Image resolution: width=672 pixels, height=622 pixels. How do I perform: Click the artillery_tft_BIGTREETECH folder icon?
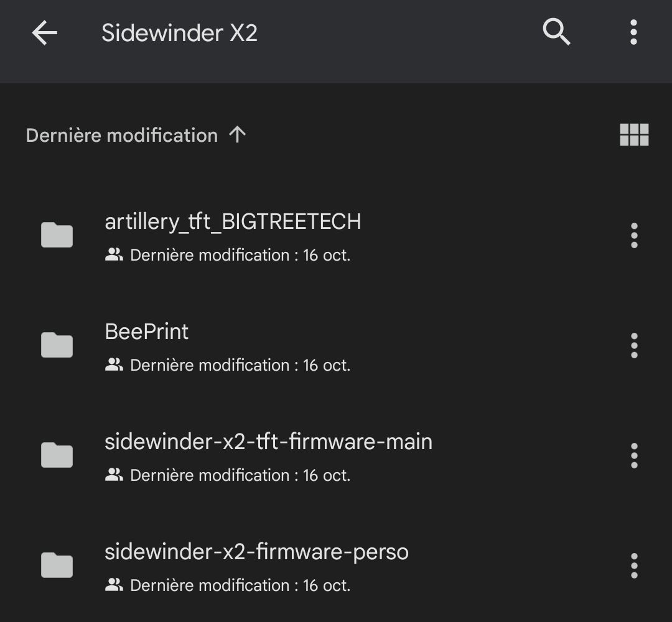(57, 235)
